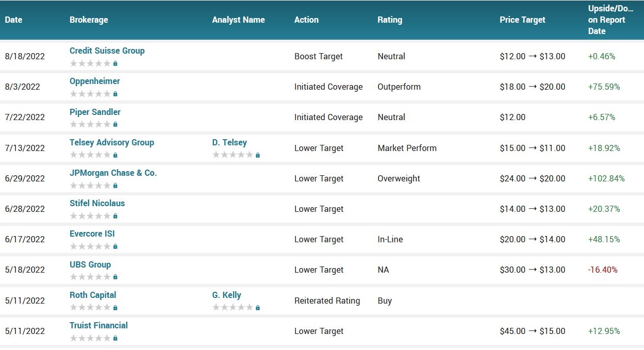Open the Credit Suisse Group brokerage link
644x350 pixels.
107,51
